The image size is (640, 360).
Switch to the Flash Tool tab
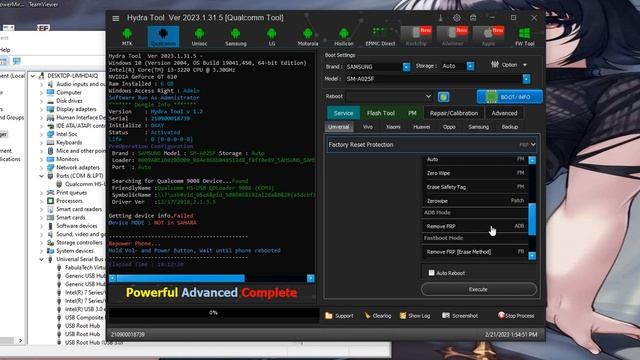point(380,113)
